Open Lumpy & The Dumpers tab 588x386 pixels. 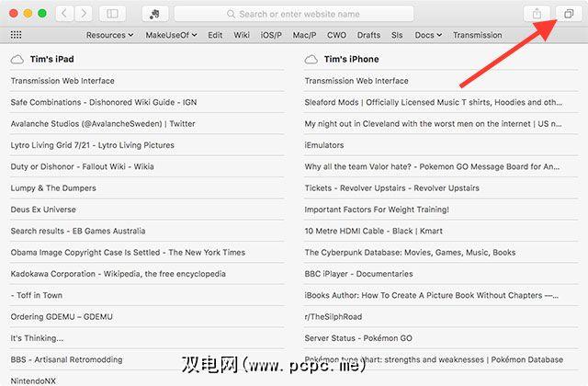[x=147, y=187]
